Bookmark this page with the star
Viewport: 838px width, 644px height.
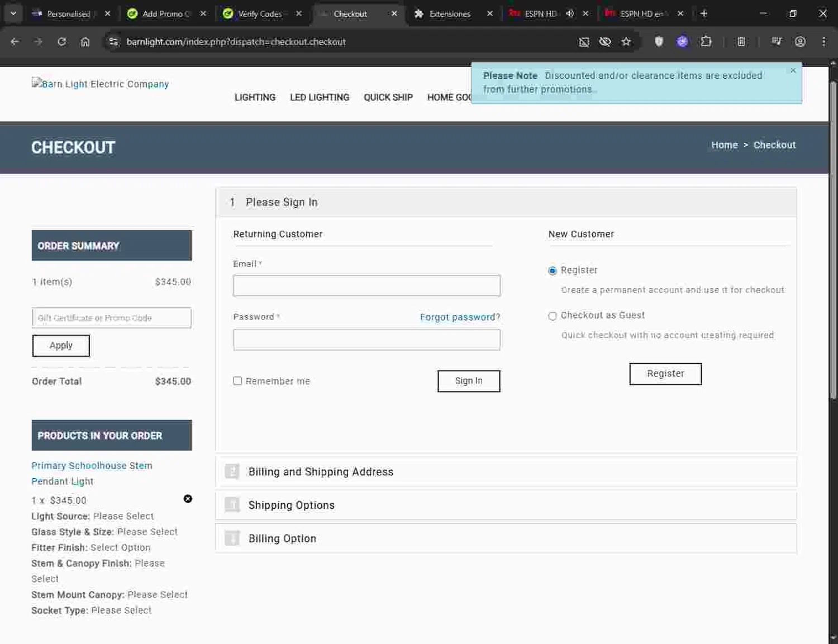[626, 42]
